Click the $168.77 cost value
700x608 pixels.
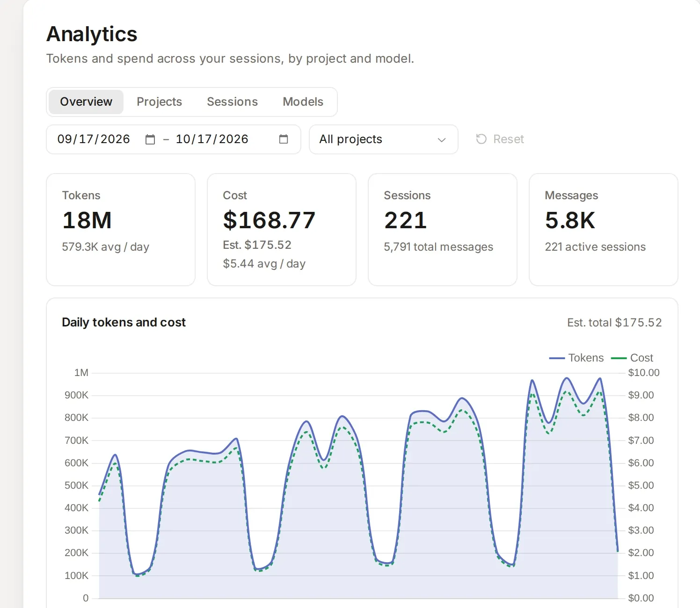(x=269, y=220)
